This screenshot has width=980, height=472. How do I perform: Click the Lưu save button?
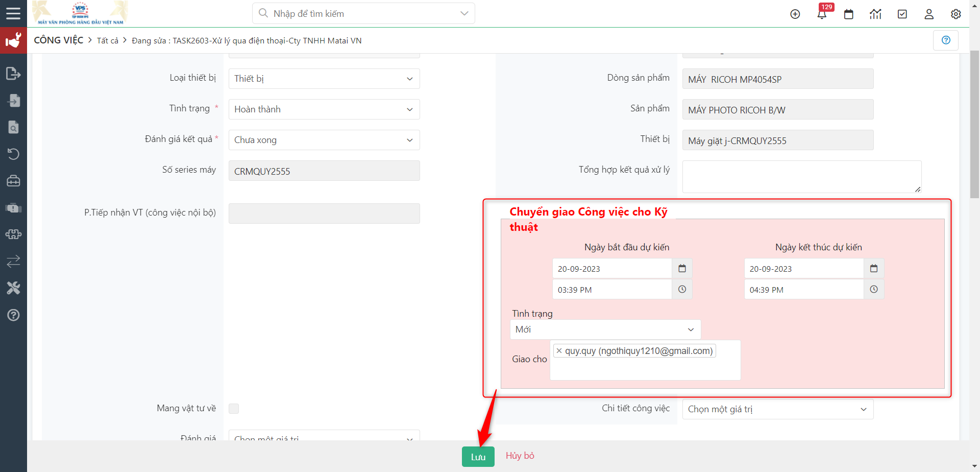(478, 457)
